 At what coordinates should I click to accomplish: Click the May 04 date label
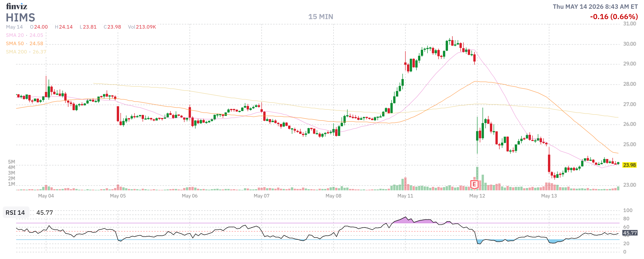point(46,196)
